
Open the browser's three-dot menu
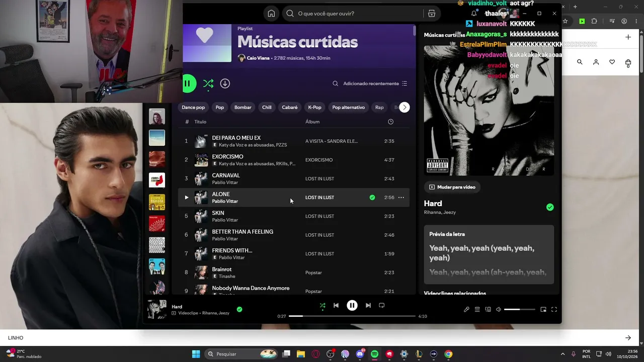(x=637, y=21)
